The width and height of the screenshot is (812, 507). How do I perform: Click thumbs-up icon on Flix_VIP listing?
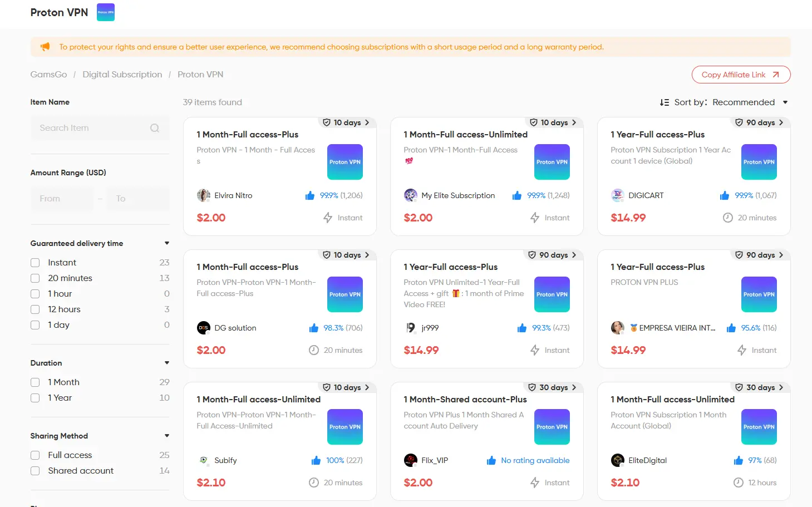click(x=491, y=460)
